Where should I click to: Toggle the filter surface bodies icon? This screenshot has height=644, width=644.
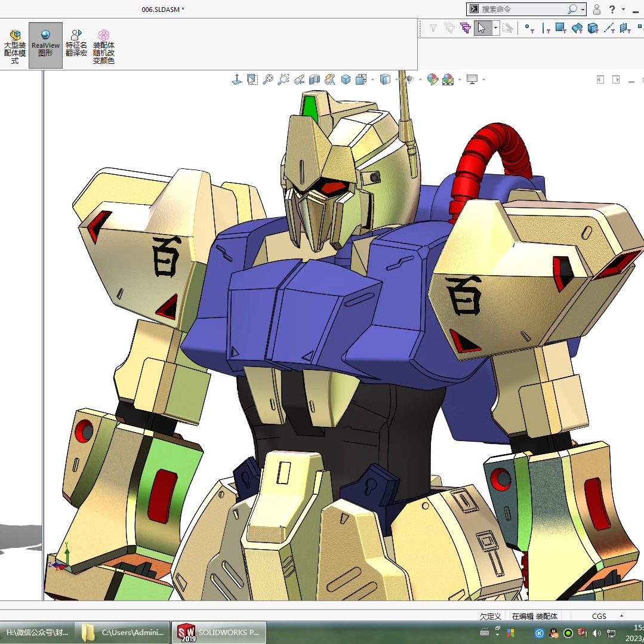point(577,28)
